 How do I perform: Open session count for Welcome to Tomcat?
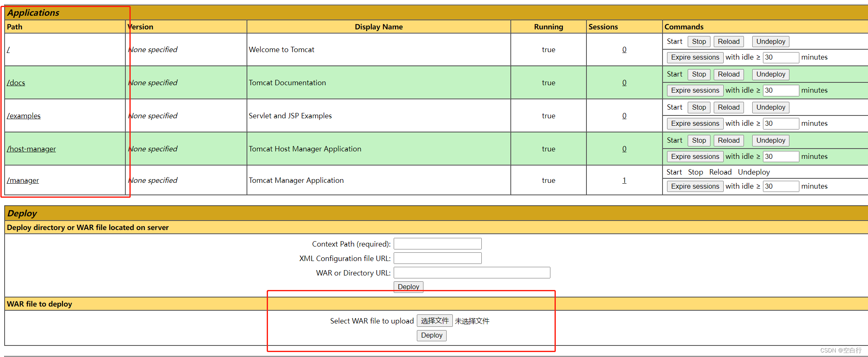point(624,50)
